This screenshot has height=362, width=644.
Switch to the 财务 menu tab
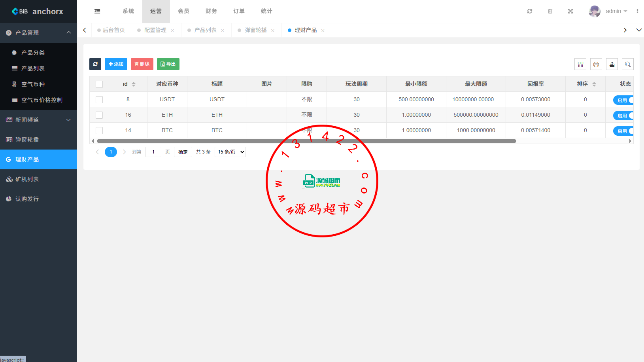(211, 11)
